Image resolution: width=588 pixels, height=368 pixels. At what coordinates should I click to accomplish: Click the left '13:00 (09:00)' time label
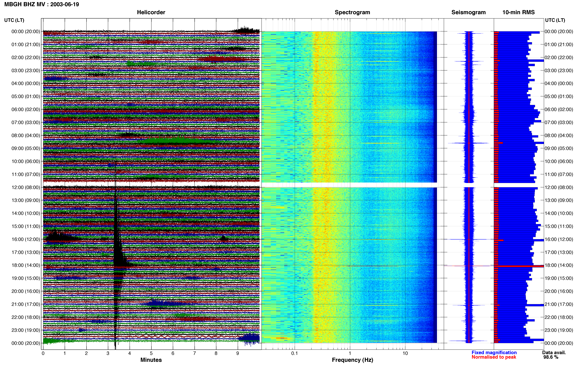(26, 200)
